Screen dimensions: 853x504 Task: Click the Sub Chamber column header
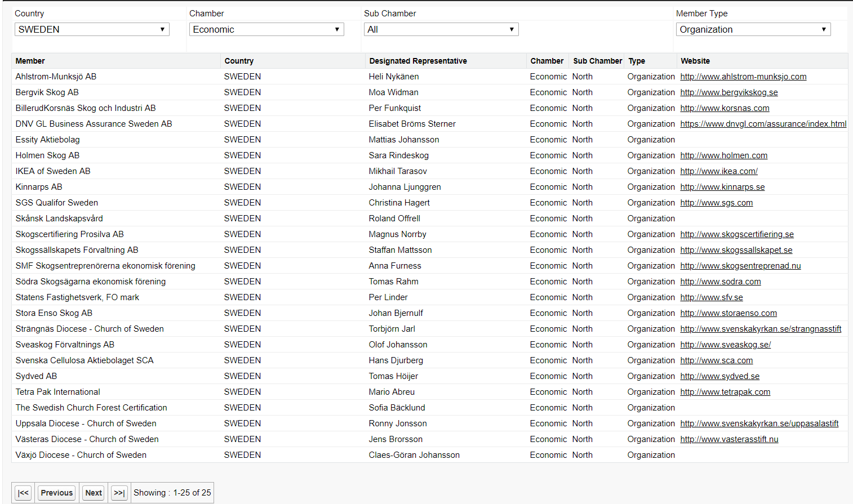coord(598,61)
